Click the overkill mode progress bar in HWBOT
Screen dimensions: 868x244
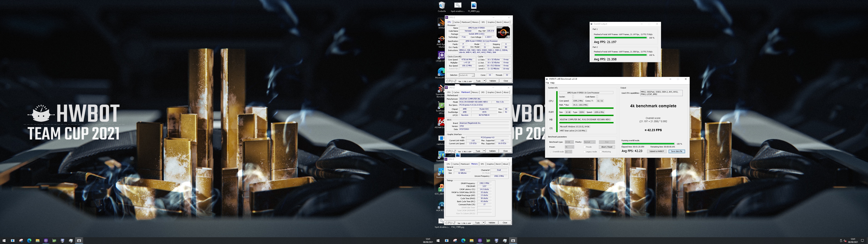click(648, 144)
